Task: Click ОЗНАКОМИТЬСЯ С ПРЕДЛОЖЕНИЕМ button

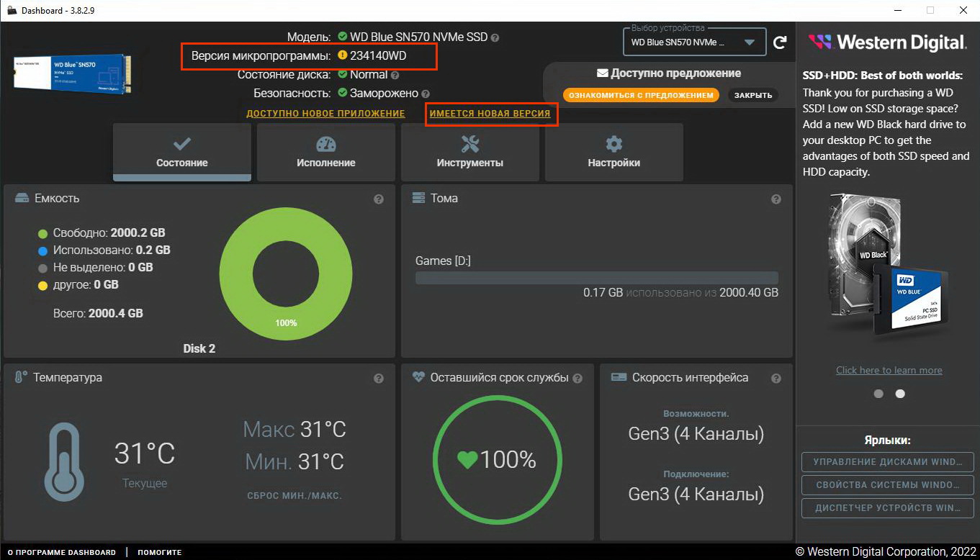Action: pos(642,95)
